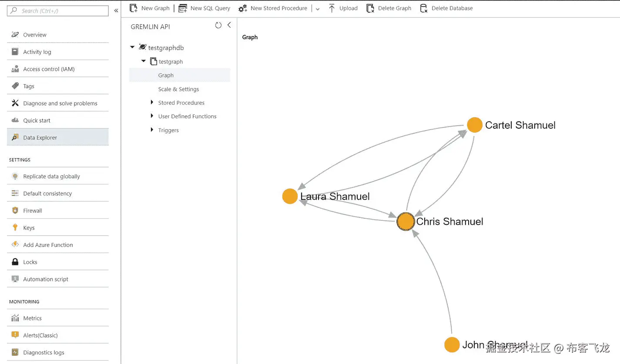
Task: Select the Chris Shamuel graph node
Action: pyautogui.click(x=406, y=222)
